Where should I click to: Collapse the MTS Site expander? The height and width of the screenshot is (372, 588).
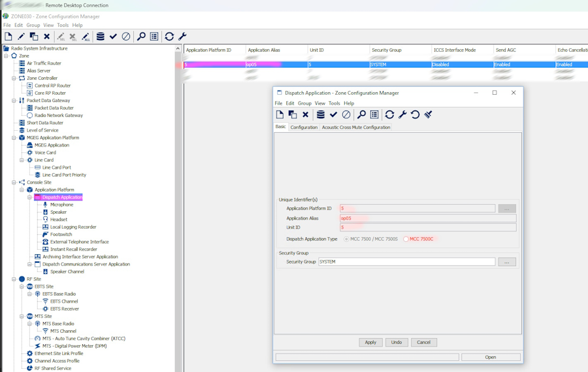tap(22, 316)
